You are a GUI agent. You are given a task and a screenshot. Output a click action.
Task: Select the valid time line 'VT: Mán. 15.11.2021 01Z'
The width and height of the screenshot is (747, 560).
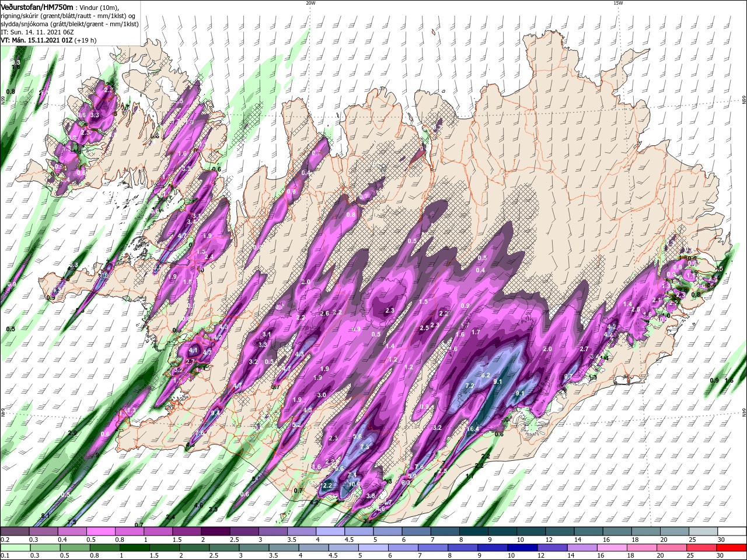point(36,40)
